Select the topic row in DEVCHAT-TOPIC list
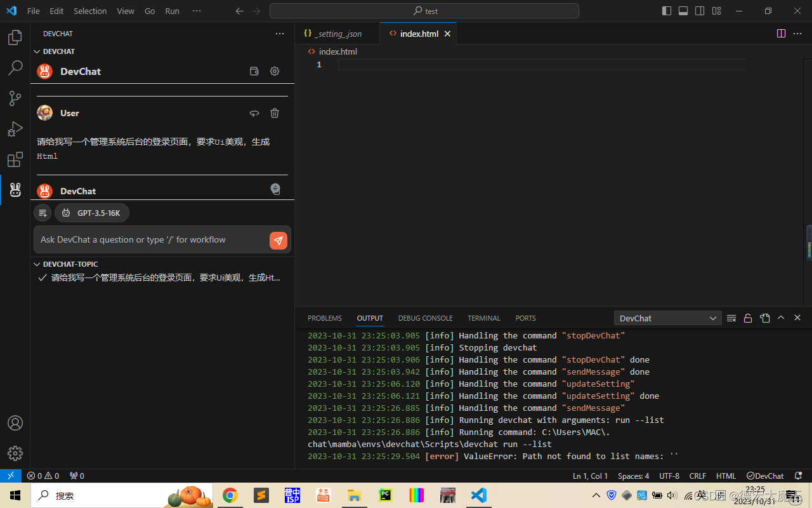This screenshot has width=812, height=508. point(162,277)
